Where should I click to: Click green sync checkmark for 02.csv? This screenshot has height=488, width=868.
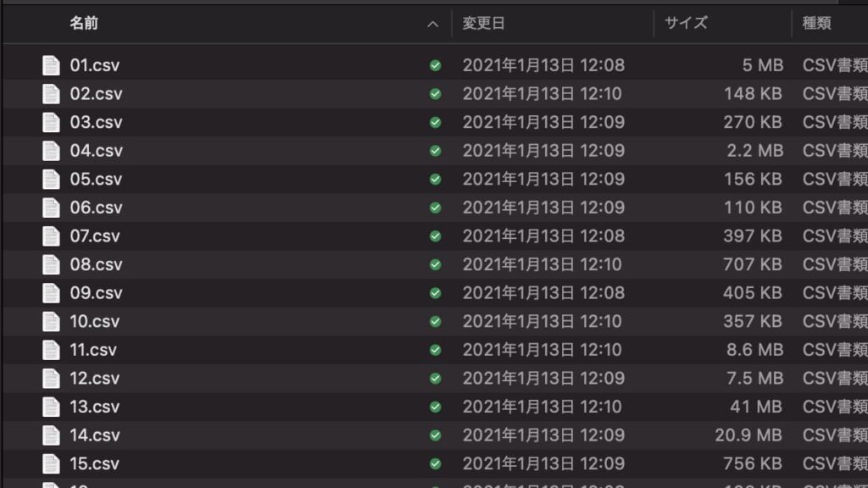[436, 94]
